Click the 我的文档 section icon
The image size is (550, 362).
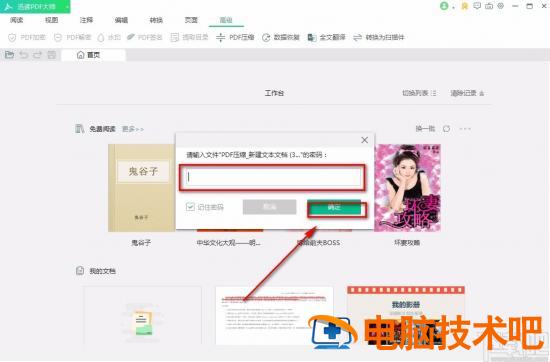80,270
